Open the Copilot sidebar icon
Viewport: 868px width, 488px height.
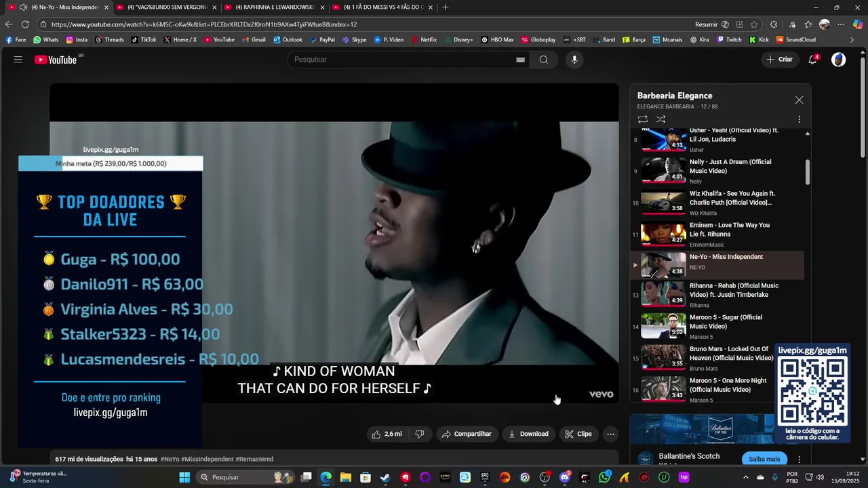(858, 24)
